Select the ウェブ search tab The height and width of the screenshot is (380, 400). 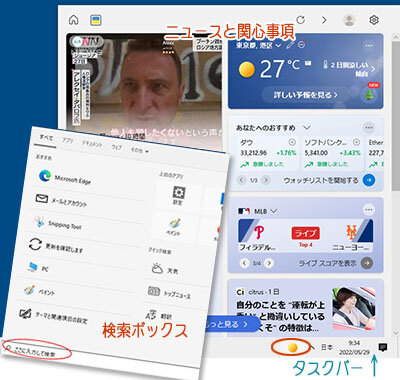[116, 147]
